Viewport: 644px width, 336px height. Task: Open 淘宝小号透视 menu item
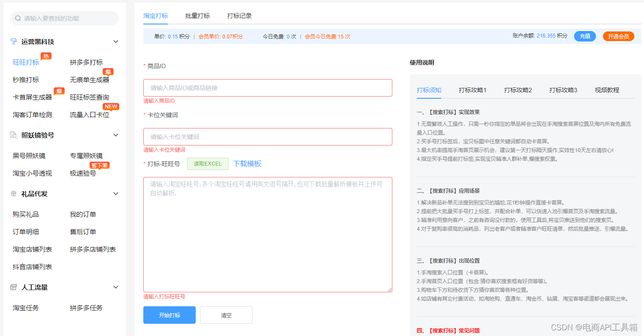pos(32,173)
